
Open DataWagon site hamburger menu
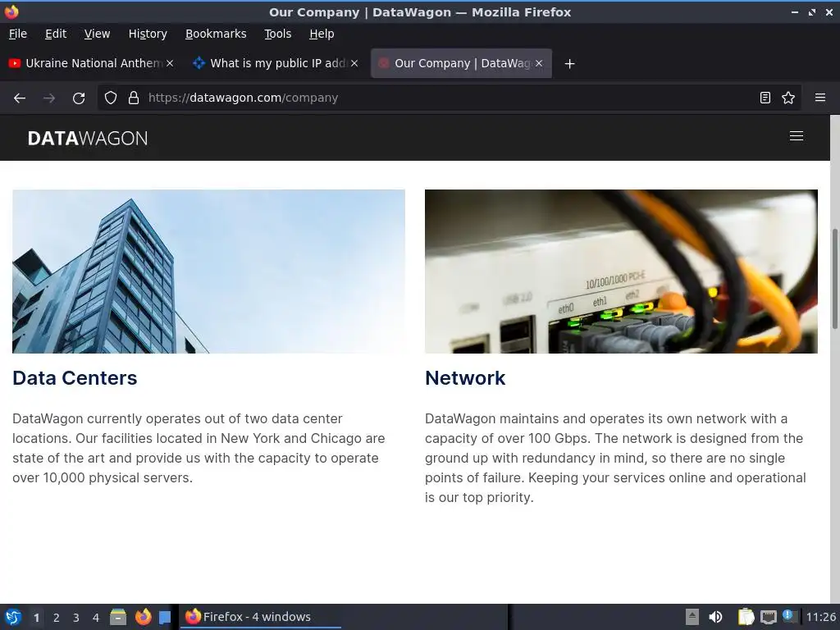(x=796, y=136)
